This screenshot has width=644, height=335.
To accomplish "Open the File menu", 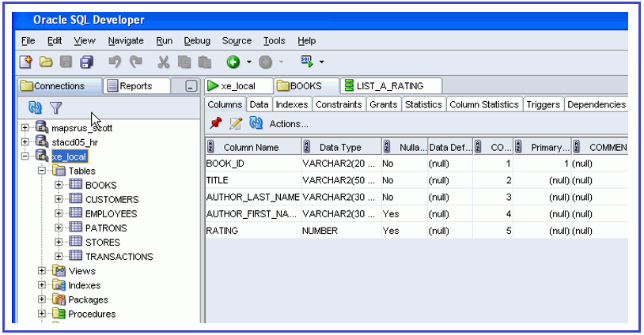I will click(28, 40).
